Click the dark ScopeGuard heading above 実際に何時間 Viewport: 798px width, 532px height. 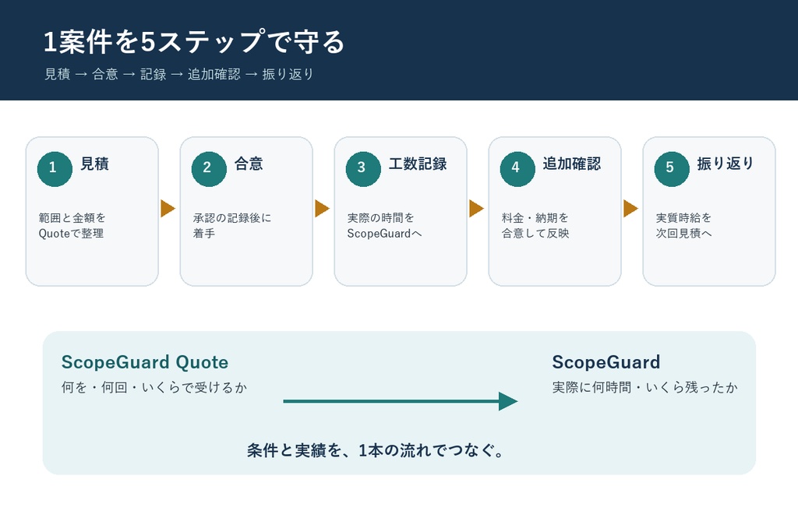tap(606, 362)
